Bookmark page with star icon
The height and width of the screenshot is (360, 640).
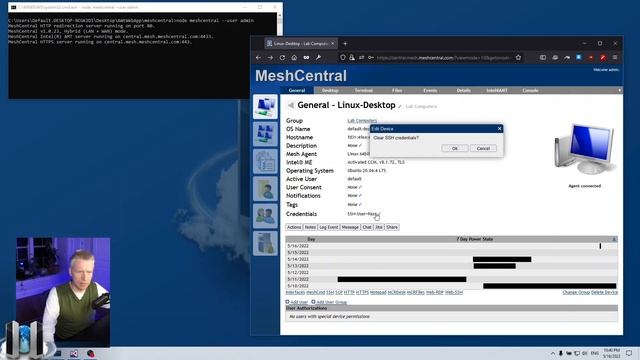tap(518, 58)
